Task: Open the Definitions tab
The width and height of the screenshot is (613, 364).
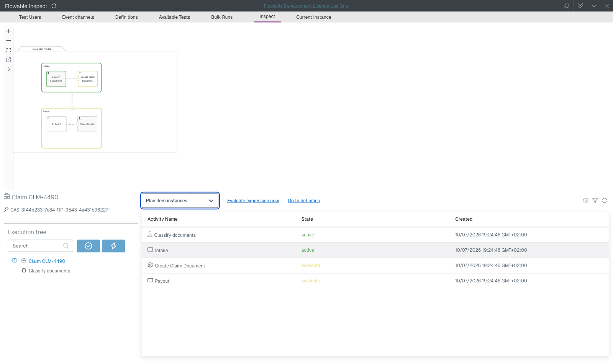Action: tap(126, 17)
